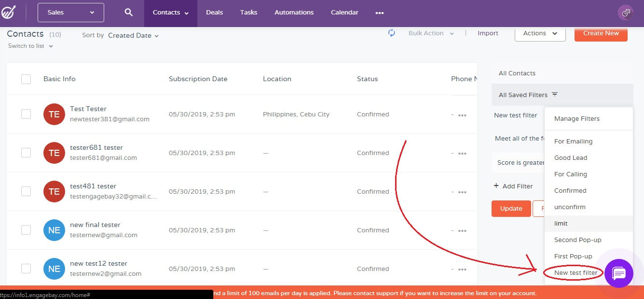
Task: Go to the Deals tab
Action: [x=214, y=13]
